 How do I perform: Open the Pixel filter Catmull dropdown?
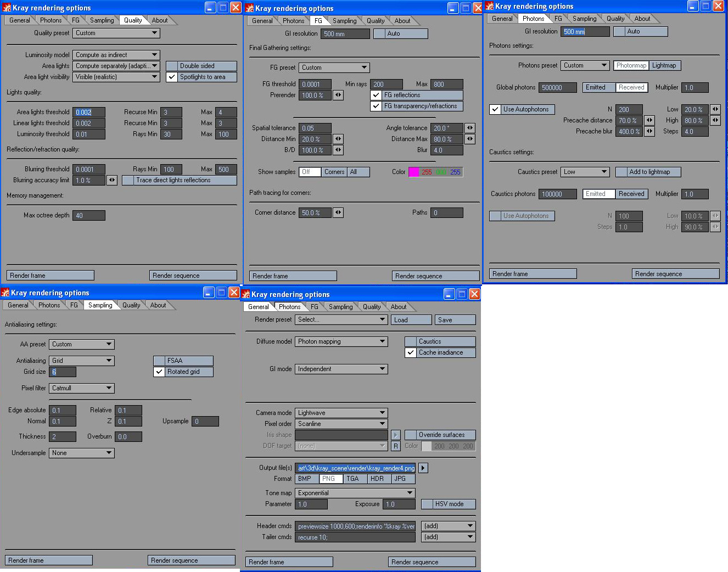(82, 388)
